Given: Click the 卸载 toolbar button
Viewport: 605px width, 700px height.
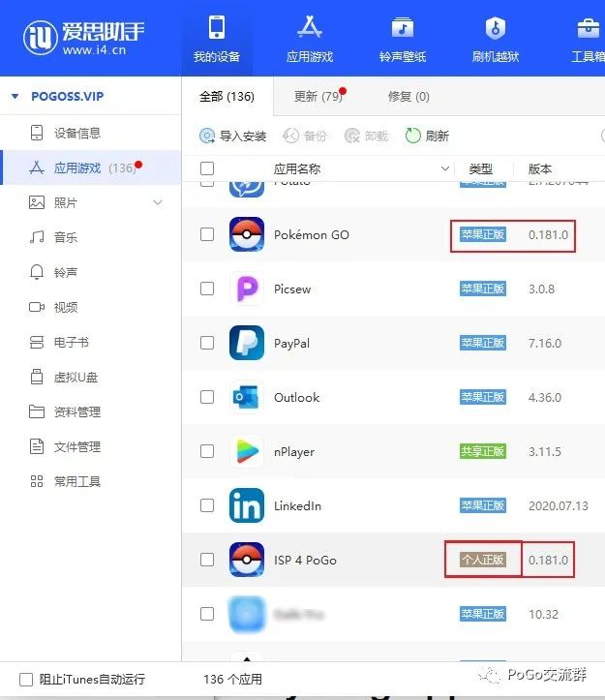Looking at the screenshot, I should click(366, 136).
